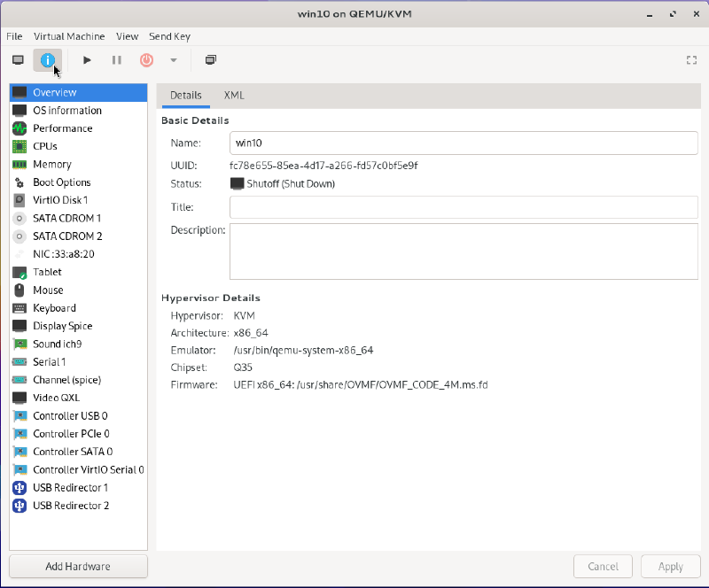Open the Send Key menu

(169, 36)
